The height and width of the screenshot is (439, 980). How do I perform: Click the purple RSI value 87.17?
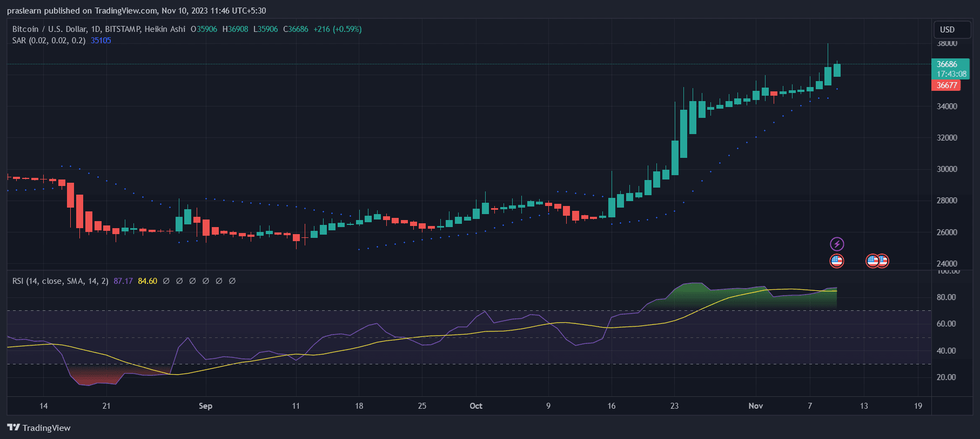click(123, 281)
